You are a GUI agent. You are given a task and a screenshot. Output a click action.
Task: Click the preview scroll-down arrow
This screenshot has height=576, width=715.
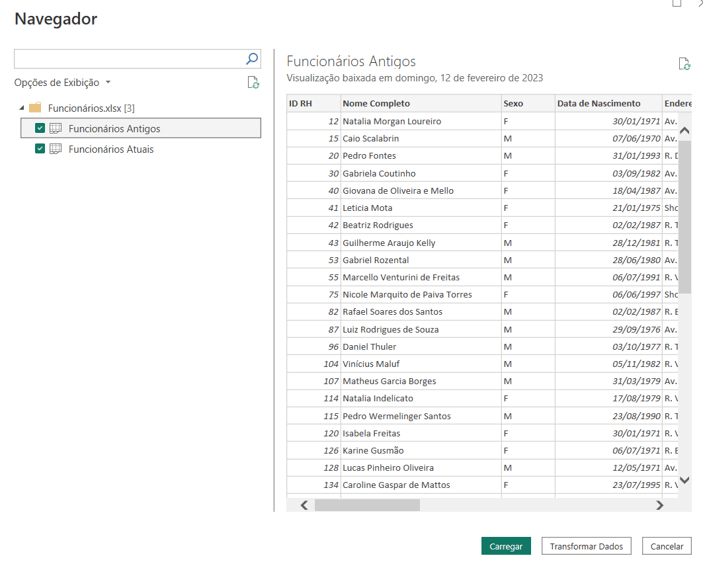click(x=684, y=481)
